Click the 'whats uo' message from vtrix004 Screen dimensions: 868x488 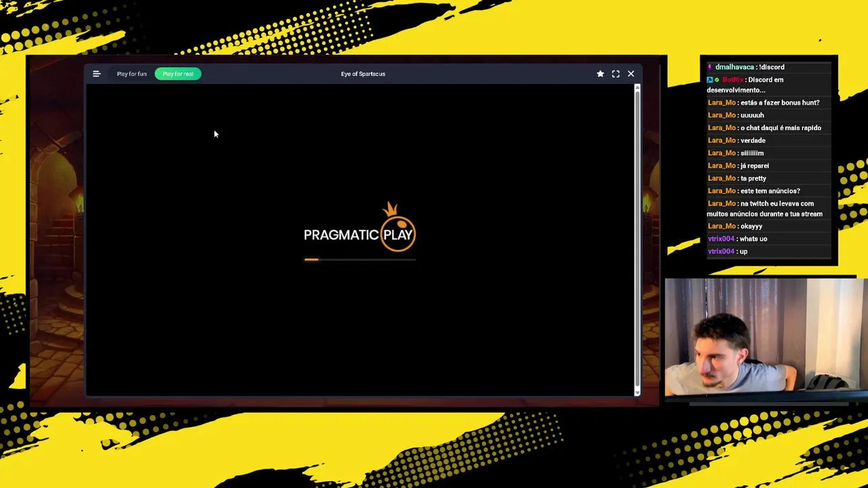point(753,239)
